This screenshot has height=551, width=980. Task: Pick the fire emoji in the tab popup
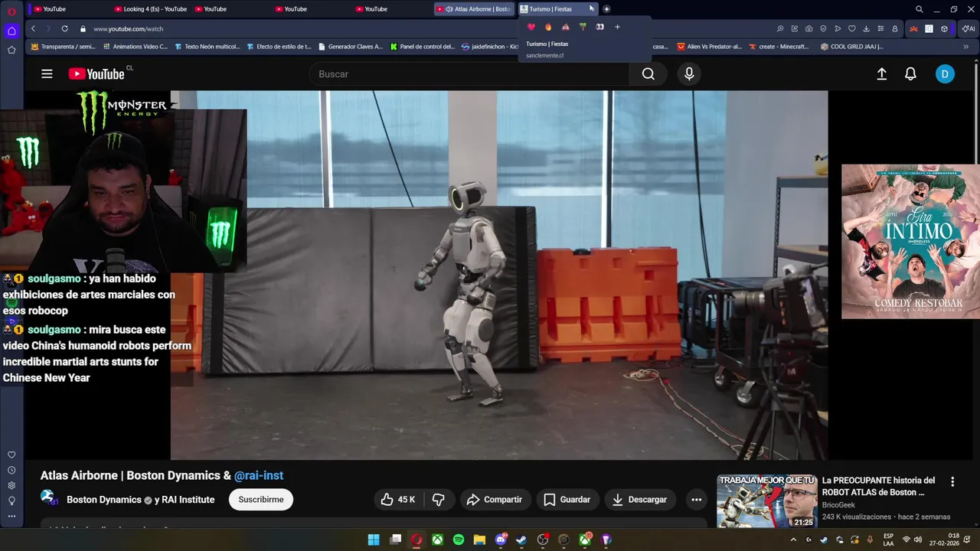point(548,27)
